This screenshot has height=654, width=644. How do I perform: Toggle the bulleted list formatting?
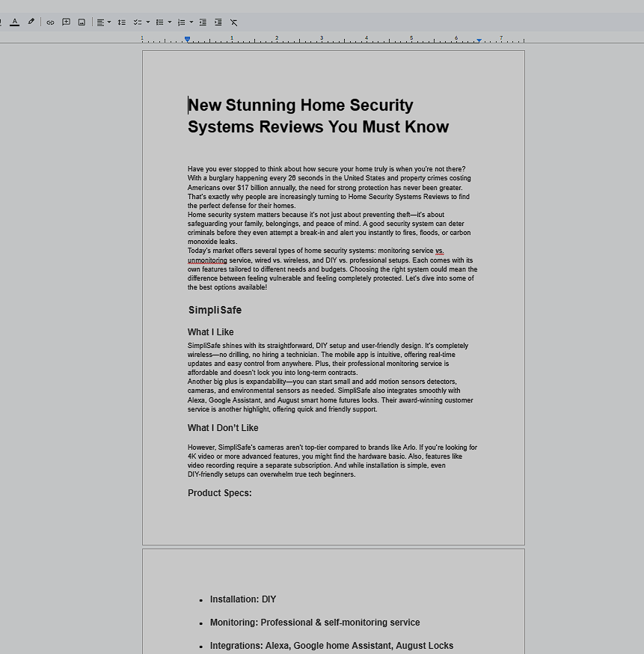[159, 22]
